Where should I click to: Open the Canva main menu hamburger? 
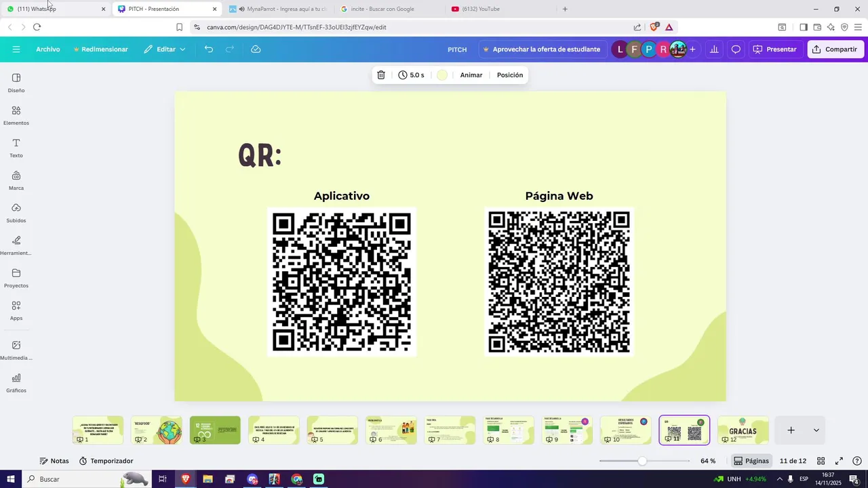click(16, 49)
